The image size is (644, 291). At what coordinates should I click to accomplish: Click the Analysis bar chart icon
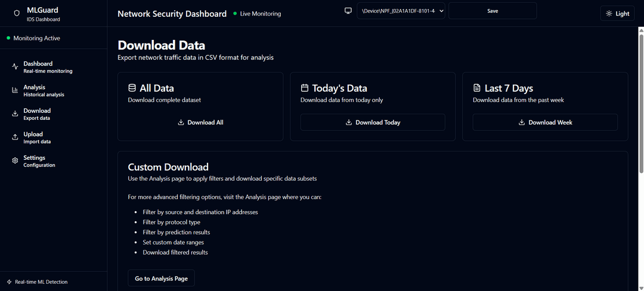pos(15,91)
